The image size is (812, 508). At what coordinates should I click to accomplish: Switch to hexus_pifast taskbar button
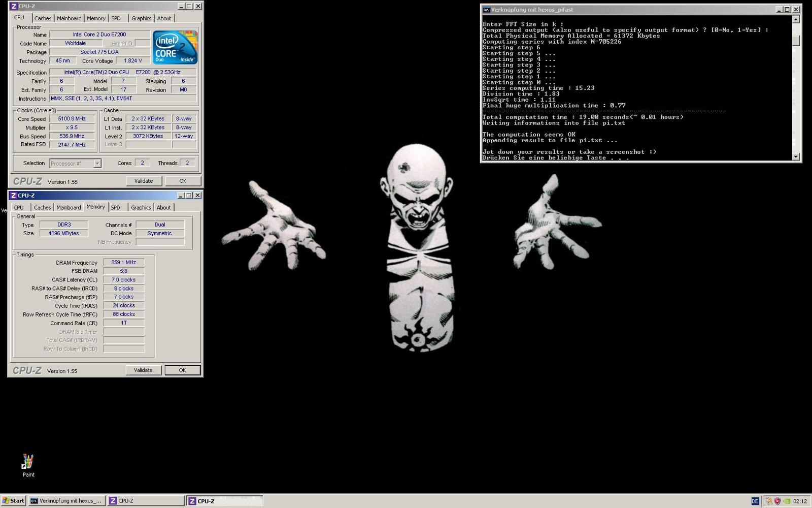[x=67, y=500]
